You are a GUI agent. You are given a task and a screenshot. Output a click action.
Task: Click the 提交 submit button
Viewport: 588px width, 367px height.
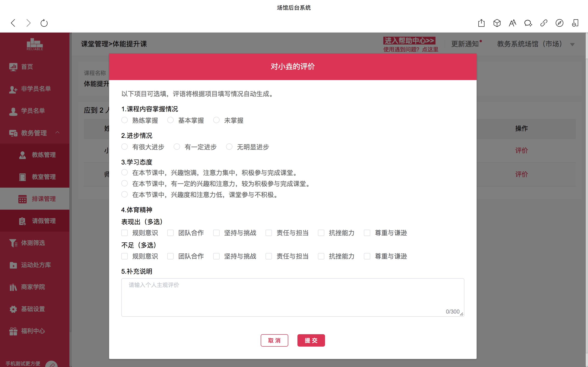pos(311,340)
